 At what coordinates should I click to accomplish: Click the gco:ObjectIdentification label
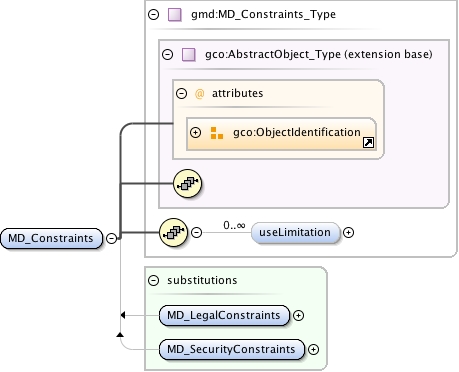tap(297, 132)
